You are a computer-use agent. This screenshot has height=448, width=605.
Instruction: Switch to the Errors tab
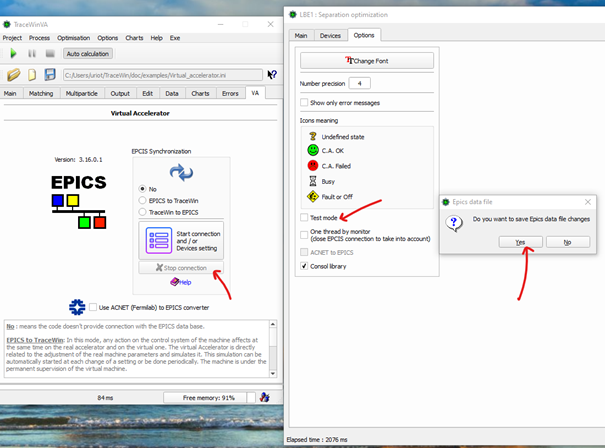coord(230,93)
